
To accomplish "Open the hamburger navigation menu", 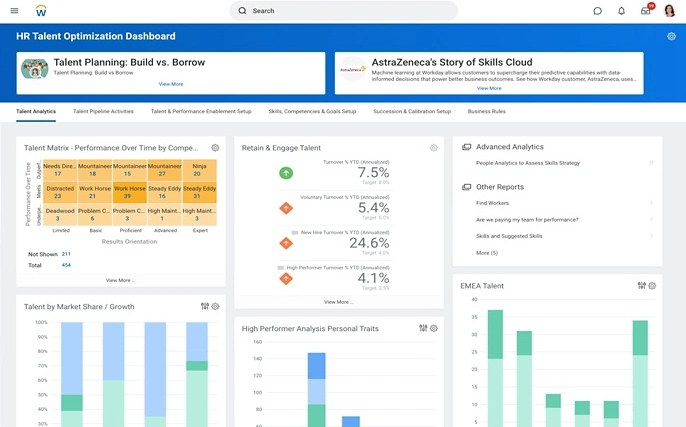I will (x=14, y=10).
